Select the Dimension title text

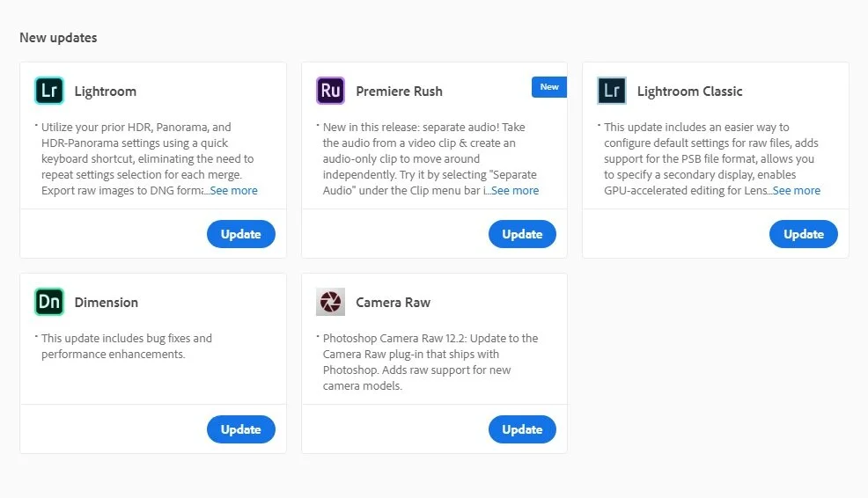pos(107,303)
